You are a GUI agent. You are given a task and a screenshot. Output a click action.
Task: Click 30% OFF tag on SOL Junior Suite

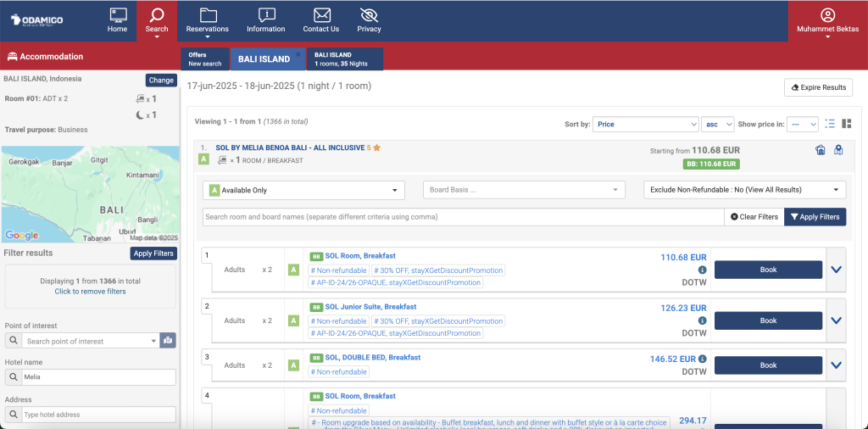pos(438,321)
